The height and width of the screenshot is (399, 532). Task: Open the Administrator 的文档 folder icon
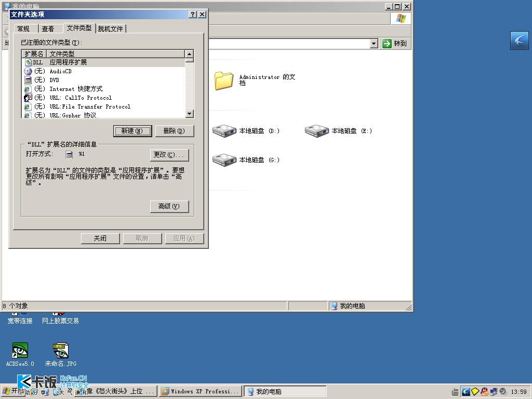[224, 81]
